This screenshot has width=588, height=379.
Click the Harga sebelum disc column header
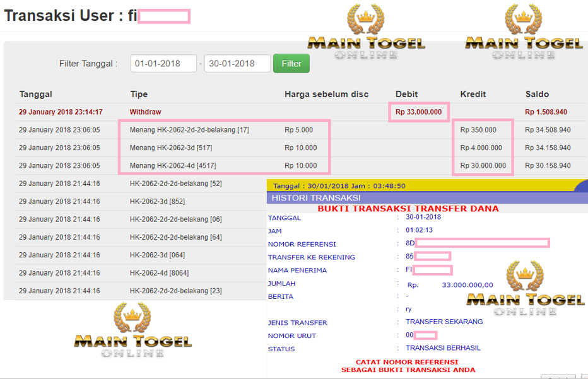tap(326, 94)
